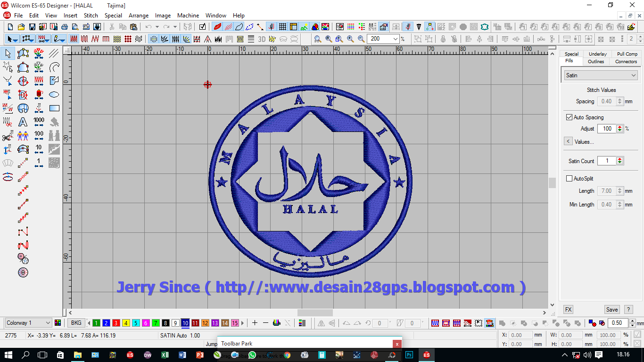
Task: Click Remove color minus icon
Action: [265, 323]
